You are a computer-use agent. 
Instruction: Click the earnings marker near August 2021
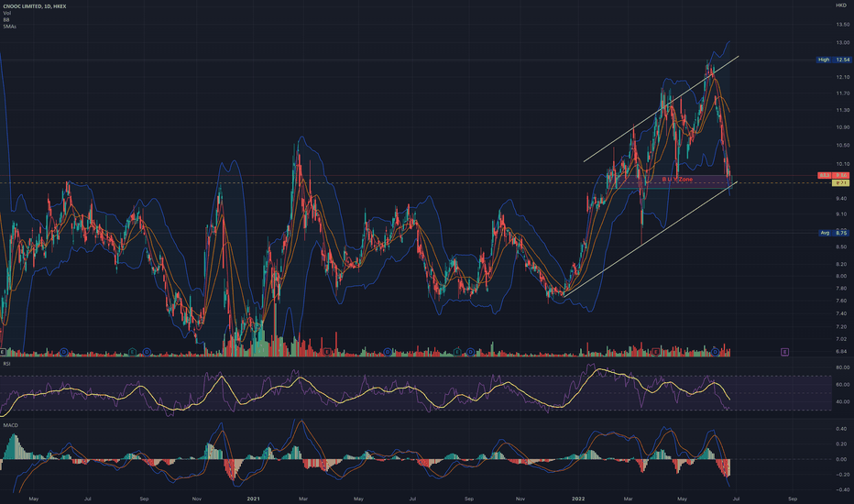point(457,352)
